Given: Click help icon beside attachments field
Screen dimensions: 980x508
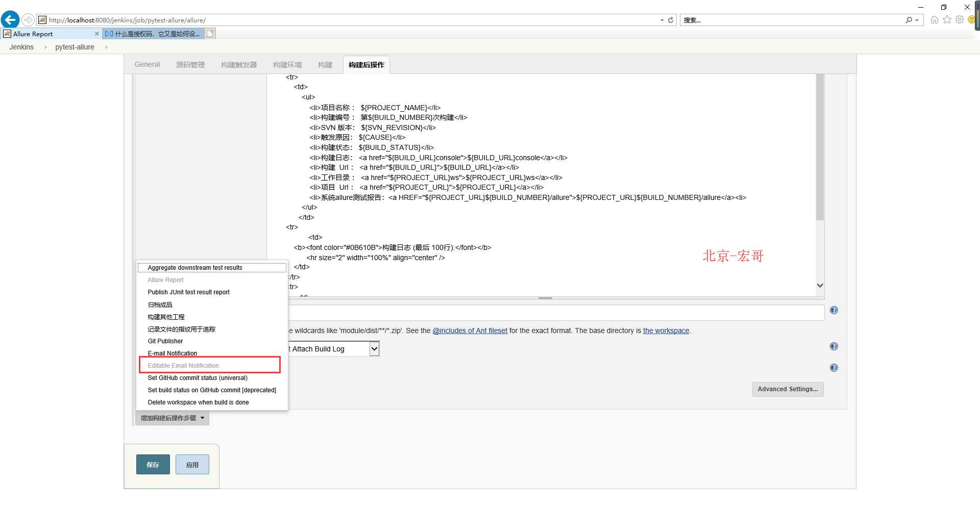Looking at the screenshot, I should click(834, 310).
